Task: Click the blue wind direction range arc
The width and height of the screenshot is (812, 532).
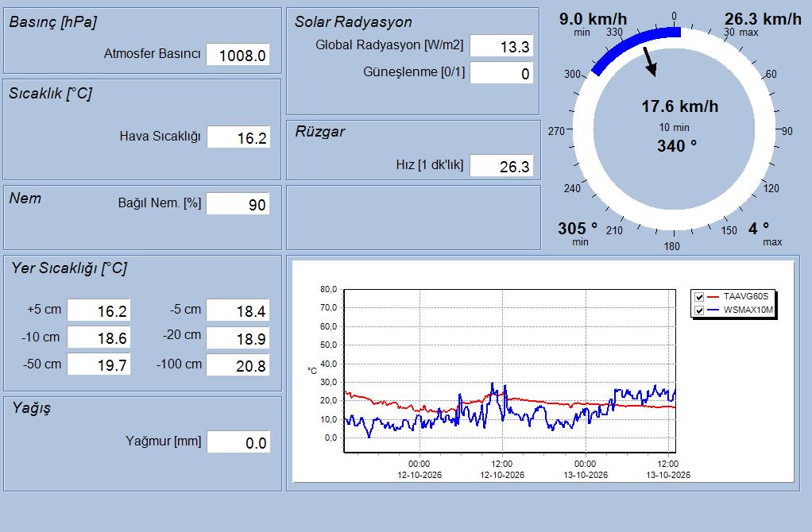Action: (x=632, y=44)
